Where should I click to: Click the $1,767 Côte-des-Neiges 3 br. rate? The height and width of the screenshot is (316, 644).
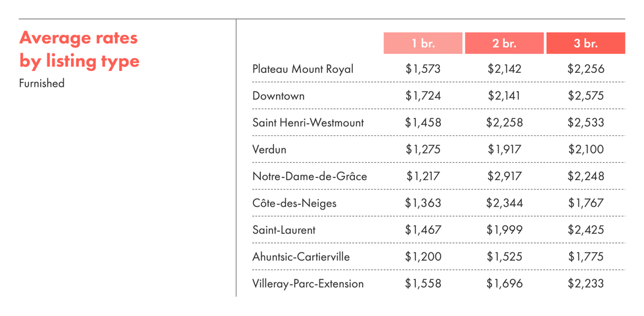click(x=586, y=203)
